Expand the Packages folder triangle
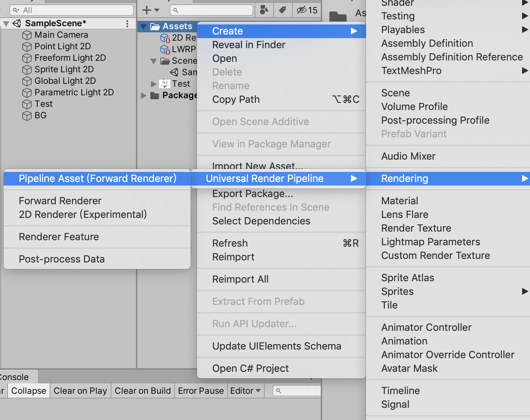 143,96
